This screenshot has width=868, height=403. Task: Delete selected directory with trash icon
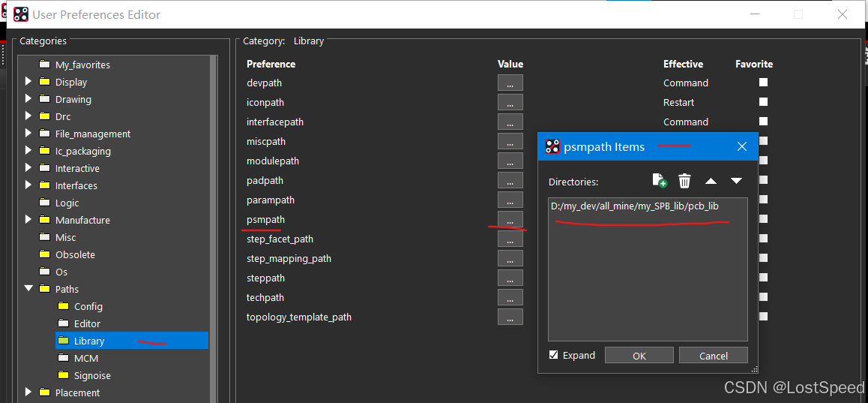click(x=685, y=181)
